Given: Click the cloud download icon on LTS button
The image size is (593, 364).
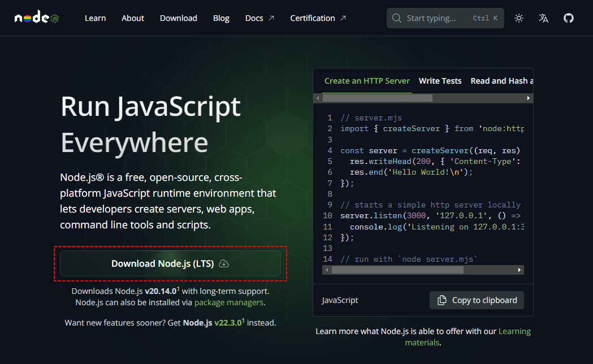Looking at the screenshot, I should tap(224, 263).
